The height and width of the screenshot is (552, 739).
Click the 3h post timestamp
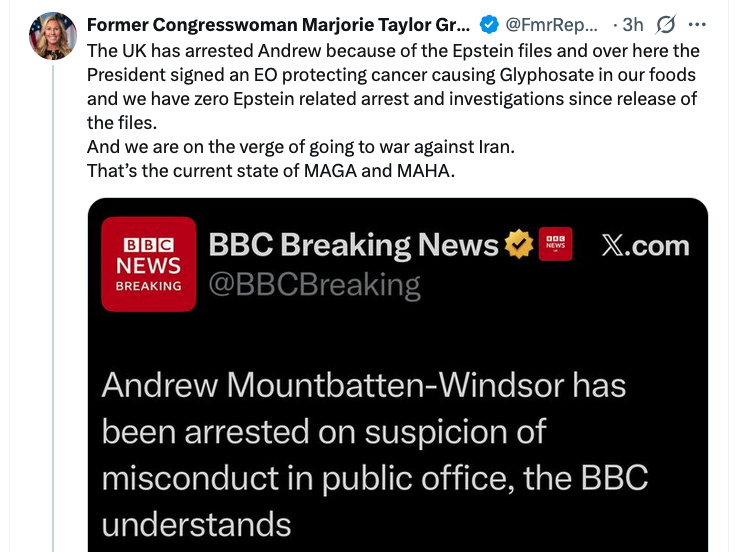click(632, 25)
